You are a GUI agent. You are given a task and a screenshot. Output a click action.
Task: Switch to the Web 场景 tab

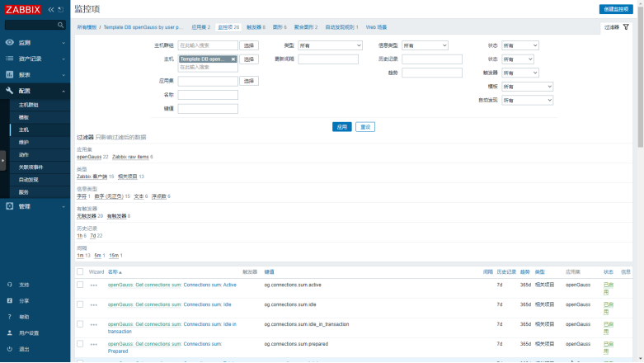tap(376, 27)
